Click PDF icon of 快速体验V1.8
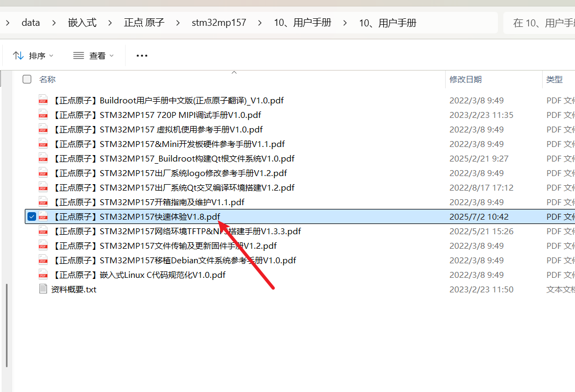575x392 pixels. (43, 216)
